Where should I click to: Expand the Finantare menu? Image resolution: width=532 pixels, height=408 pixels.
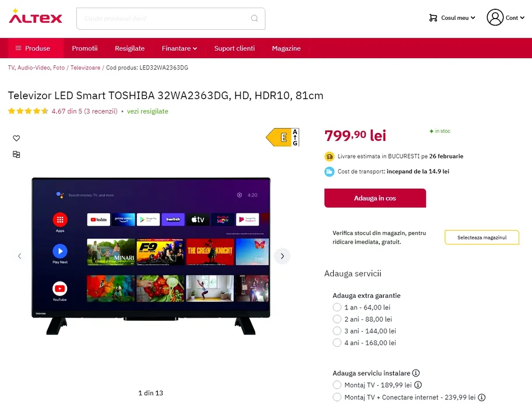[179, 48]
